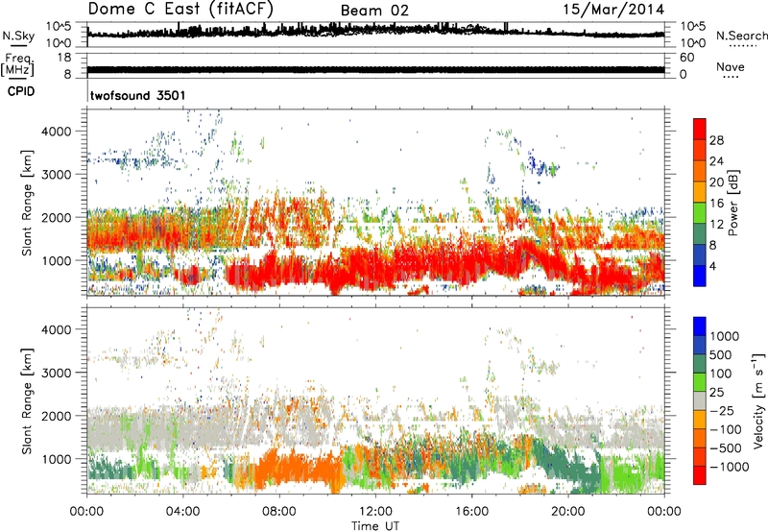Click the 'twofsound 3501' text
The width and height of the screenshot is (768, 532).
coord(138,95)
